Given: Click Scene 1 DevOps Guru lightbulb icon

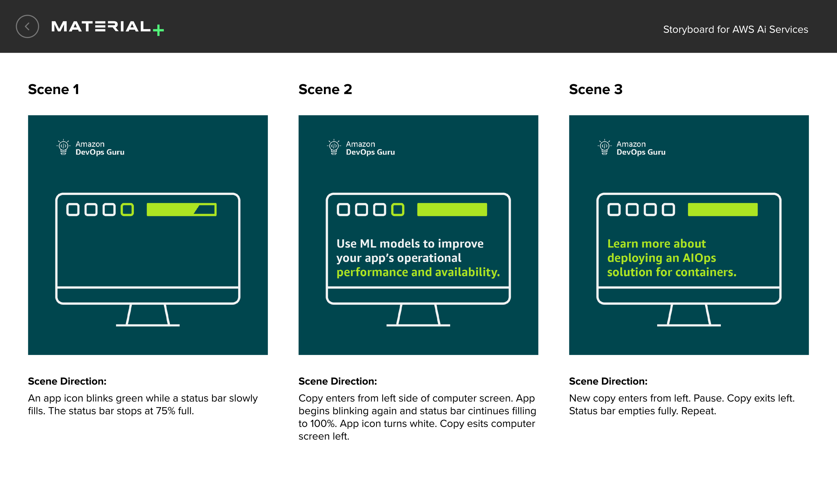Looking at the screenshot, I should (x=63, y=147).
